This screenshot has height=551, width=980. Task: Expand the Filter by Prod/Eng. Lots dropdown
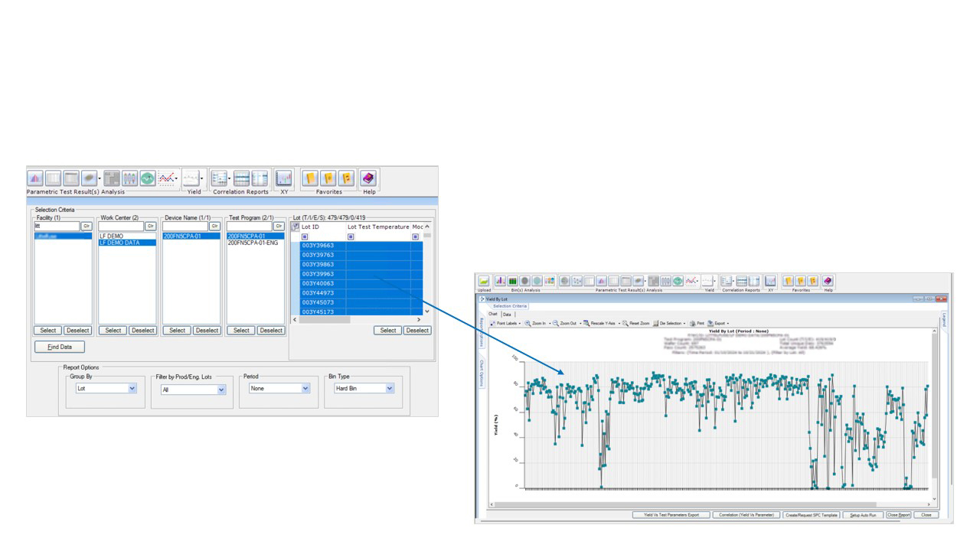tap(222, 390)
